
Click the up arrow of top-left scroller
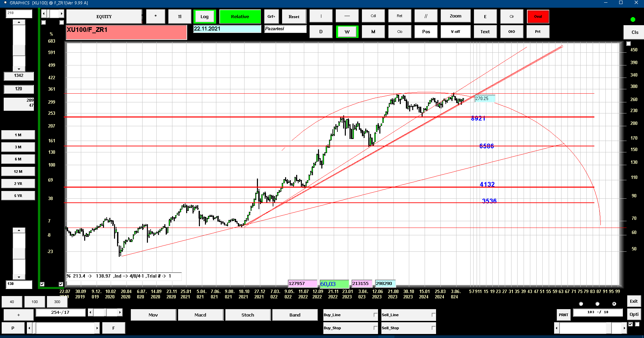(19, 22)
